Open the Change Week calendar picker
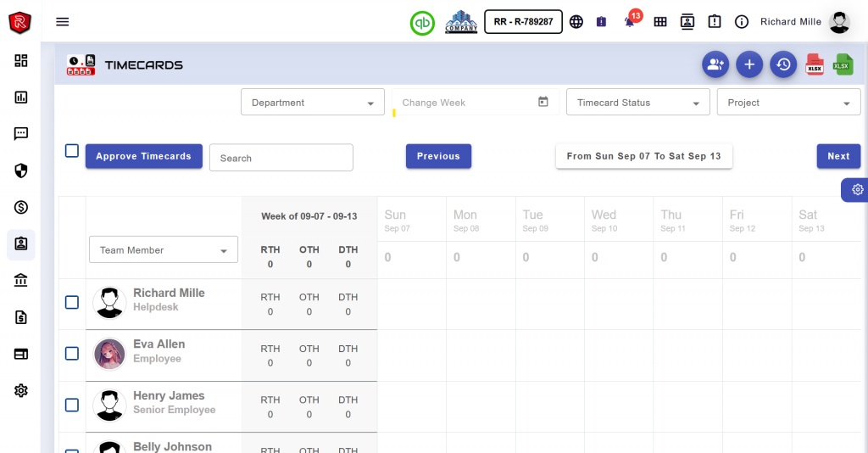 [543, 102]
